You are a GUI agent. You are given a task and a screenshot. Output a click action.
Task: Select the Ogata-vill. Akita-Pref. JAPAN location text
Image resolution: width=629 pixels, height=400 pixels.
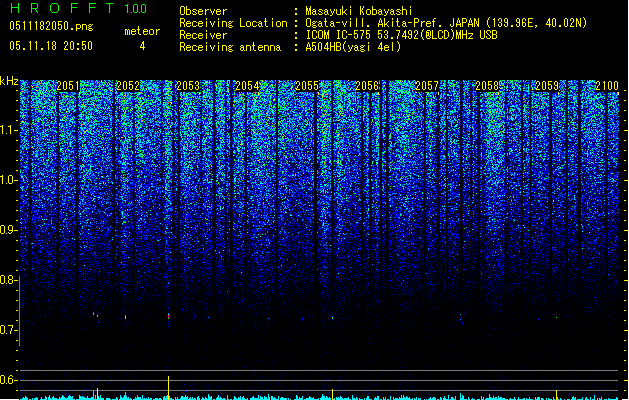coord(446,23)
